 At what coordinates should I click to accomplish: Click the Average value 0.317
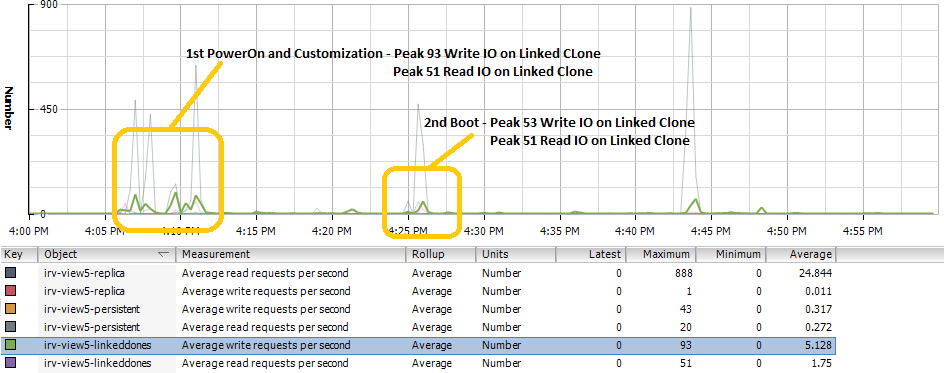pyautogui.click(x=820, y=309)
